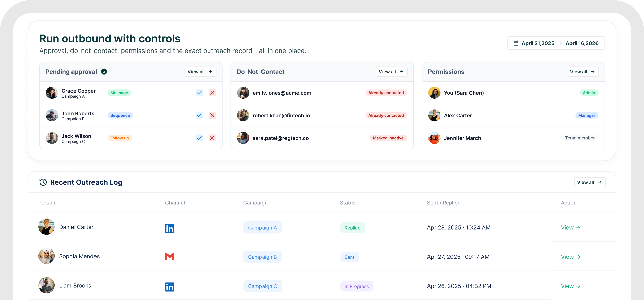View all pending approvals
The width and height of the screenshot is (644, 300).
(x=200, y=72)
